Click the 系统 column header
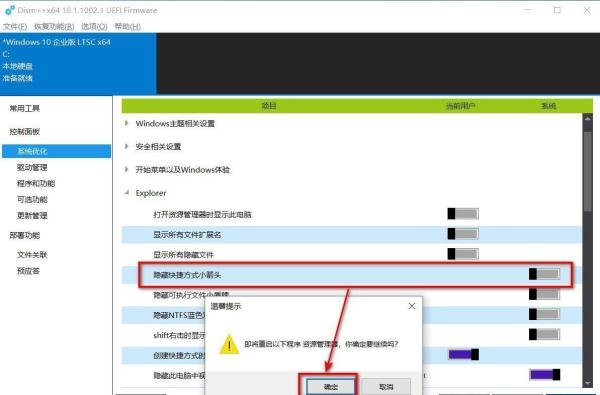 [548, 106]
